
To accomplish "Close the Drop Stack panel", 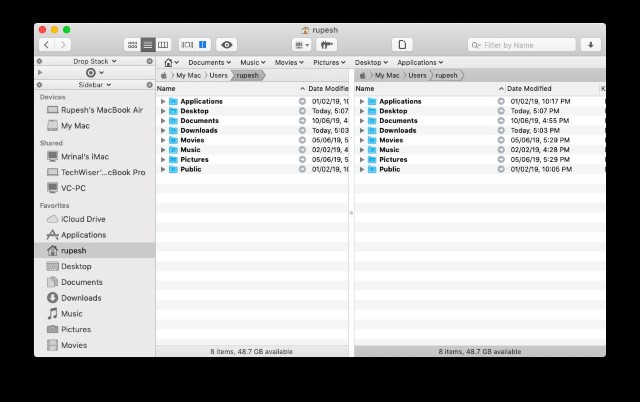I will click(150, 61).
